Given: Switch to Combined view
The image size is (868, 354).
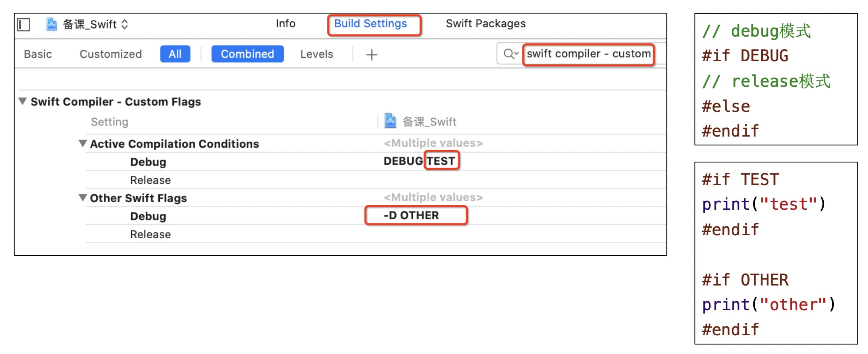Looking at the screenshot, I should coord(247,54).
